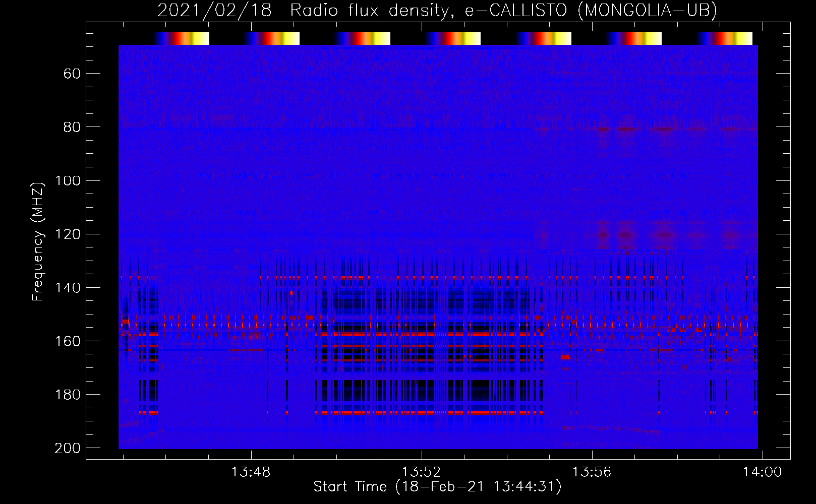Click the 140 frequency tick label
The height and width of the screenshot is (504, 816).
coord(68,288)
